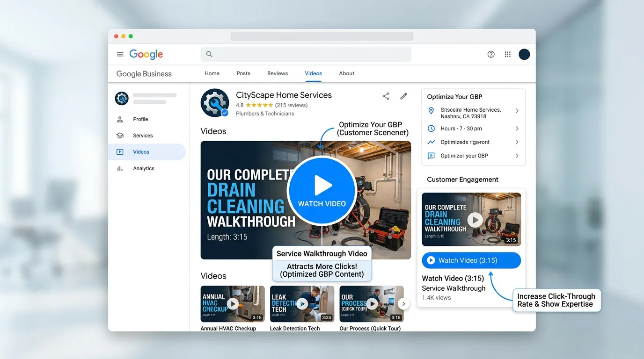The image size is (644, 359).
Task: Click the Plumbers & Technicians category text
Action: pyautogui.click(x=265, y=114)
